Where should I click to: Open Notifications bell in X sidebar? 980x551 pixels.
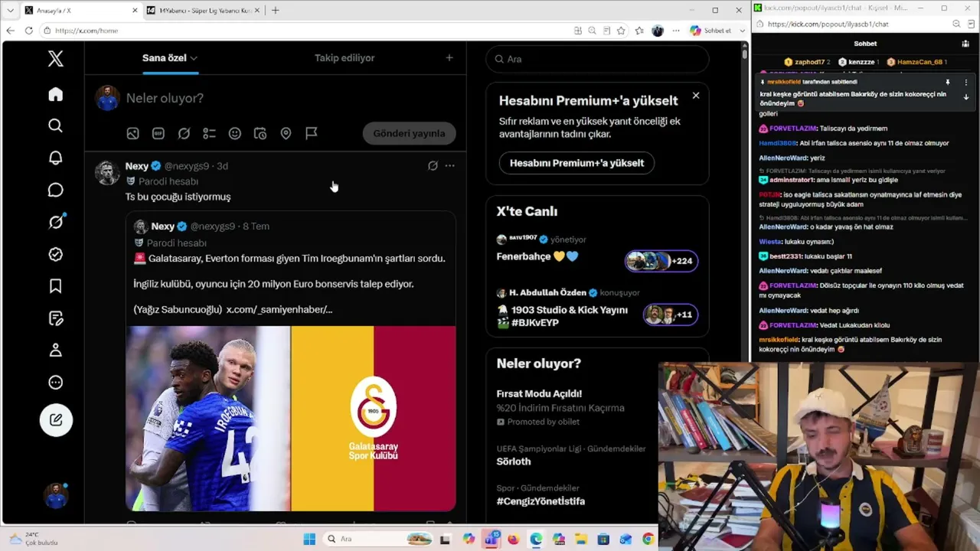click(56, 158)
